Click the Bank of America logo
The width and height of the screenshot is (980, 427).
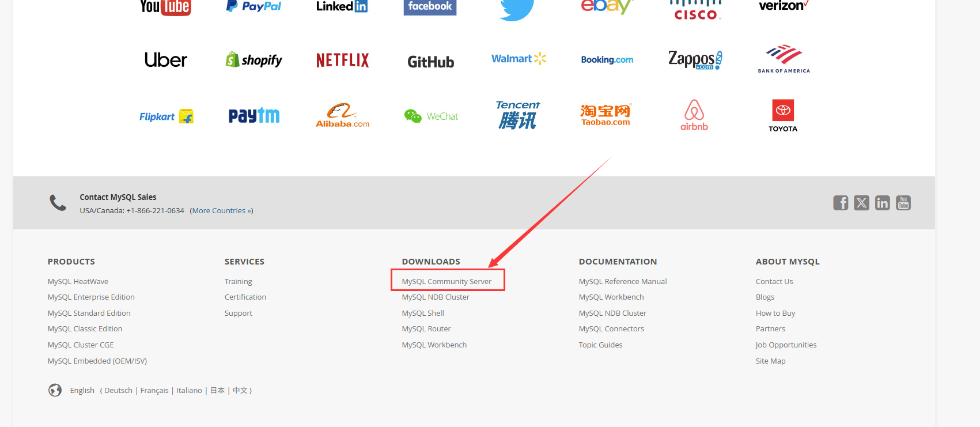(x=784, y=59)
